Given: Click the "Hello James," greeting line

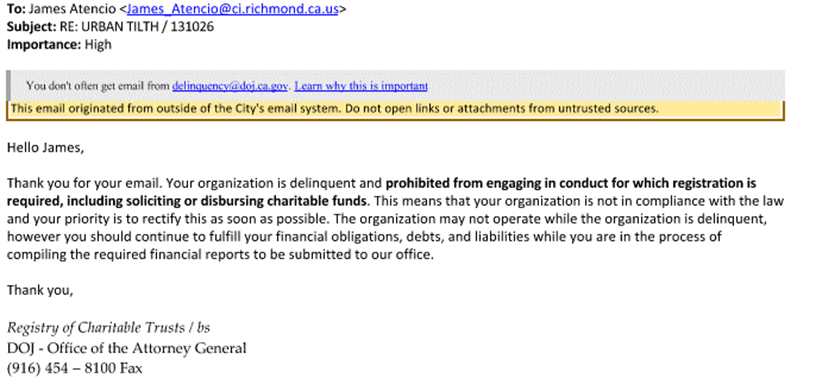Looking at the screenshot, I should point(45,148).
